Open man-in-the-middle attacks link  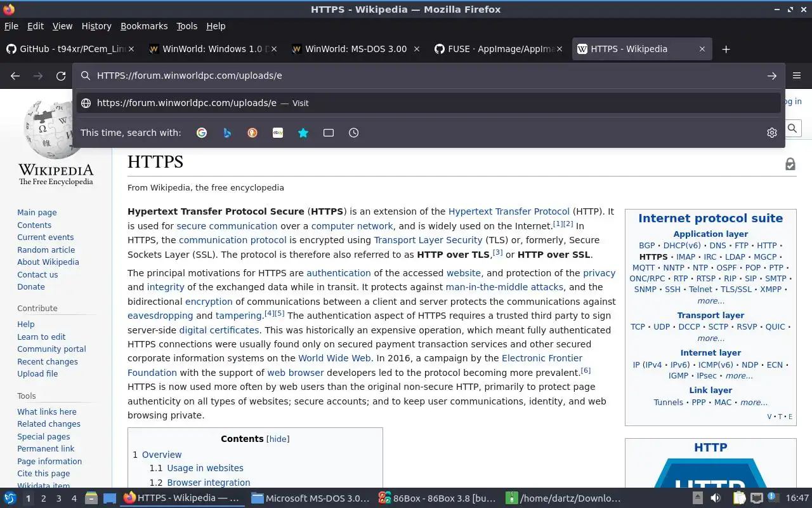point(504,287)
